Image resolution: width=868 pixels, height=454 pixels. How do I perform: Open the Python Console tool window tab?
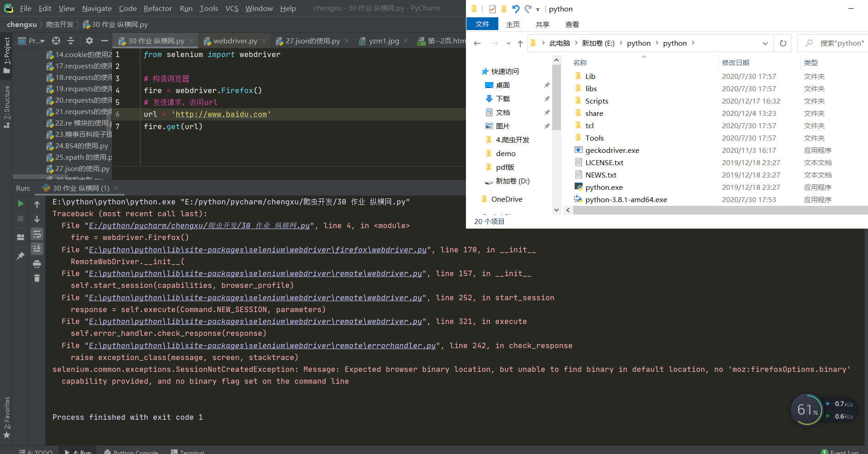point(131,451)
